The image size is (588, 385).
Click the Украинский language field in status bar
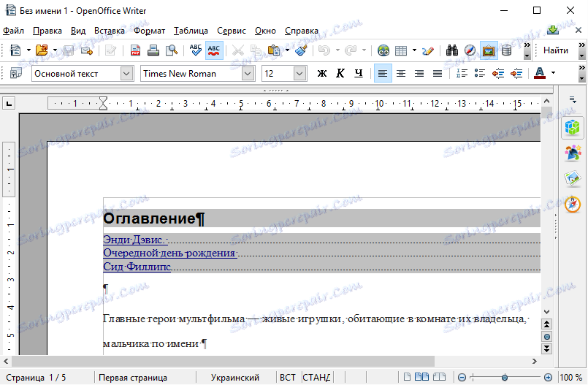point(234,378)
